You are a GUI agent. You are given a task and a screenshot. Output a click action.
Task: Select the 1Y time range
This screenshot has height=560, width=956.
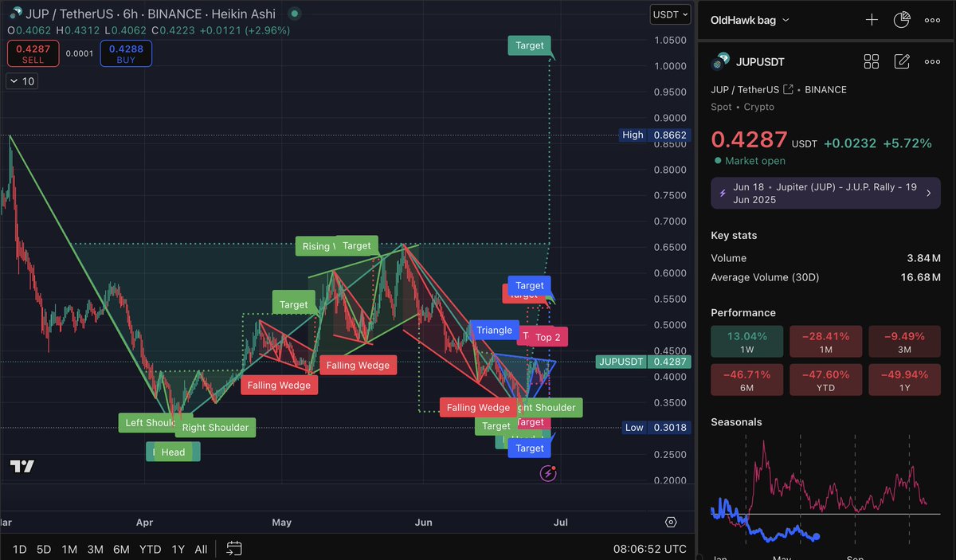178,549
